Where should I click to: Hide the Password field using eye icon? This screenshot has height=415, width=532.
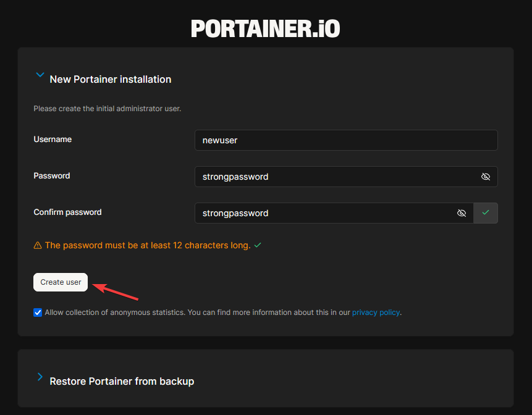[486, 177]
